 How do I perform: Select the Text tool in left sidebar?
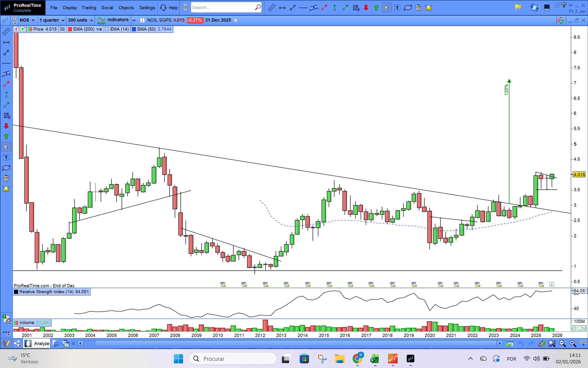pyautogui.click(x=6, y=157)
